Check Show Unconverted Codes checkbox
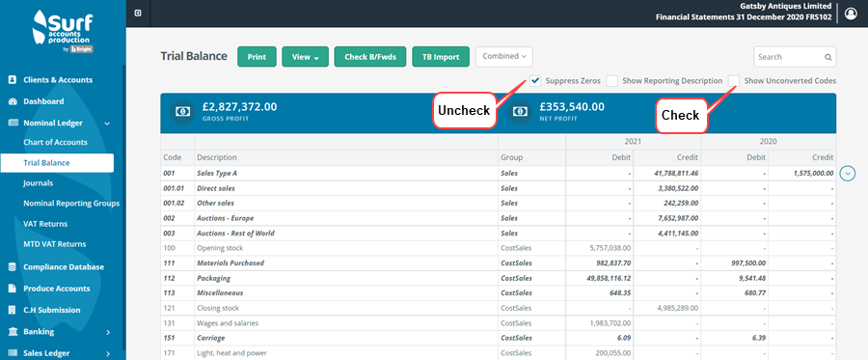868x360 pixels. point(734,81)
